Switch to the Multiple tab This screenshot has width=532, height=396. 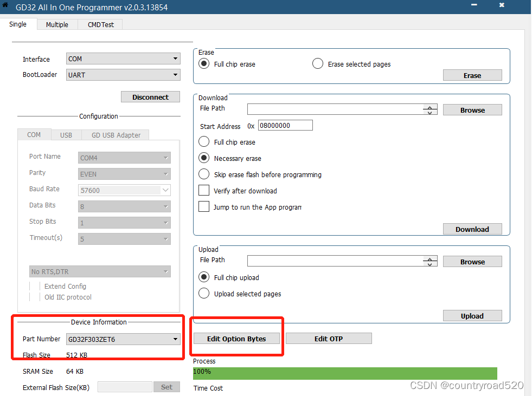pyautogui.click(x=57, y=24)
